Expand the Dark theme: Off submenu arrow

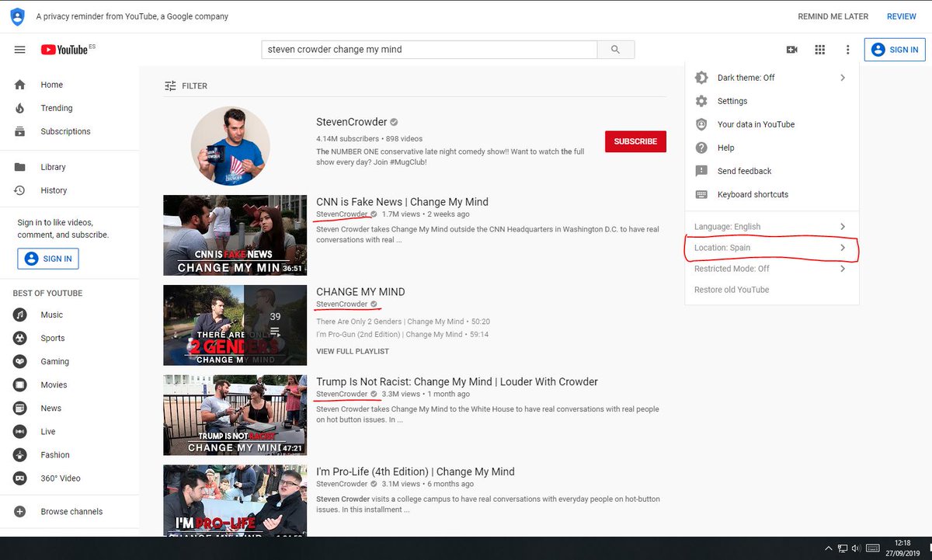(x=843, y=78)
